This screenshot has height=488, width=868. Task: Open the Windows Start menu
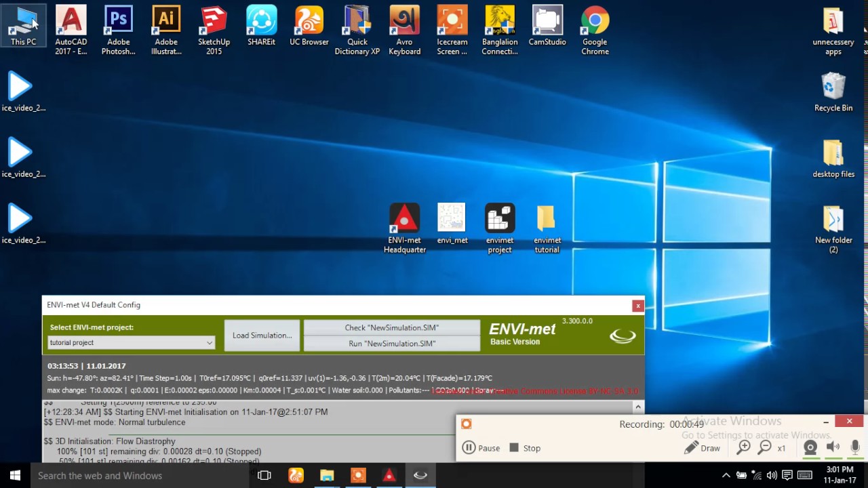(x=15, y=476)
